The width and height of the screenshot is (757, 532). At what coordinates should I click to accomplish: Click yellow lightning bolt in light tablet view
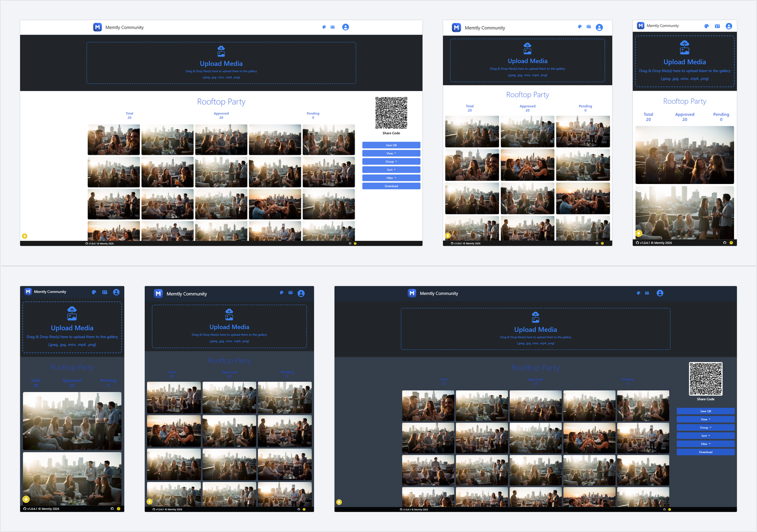[x=447, y=236]
